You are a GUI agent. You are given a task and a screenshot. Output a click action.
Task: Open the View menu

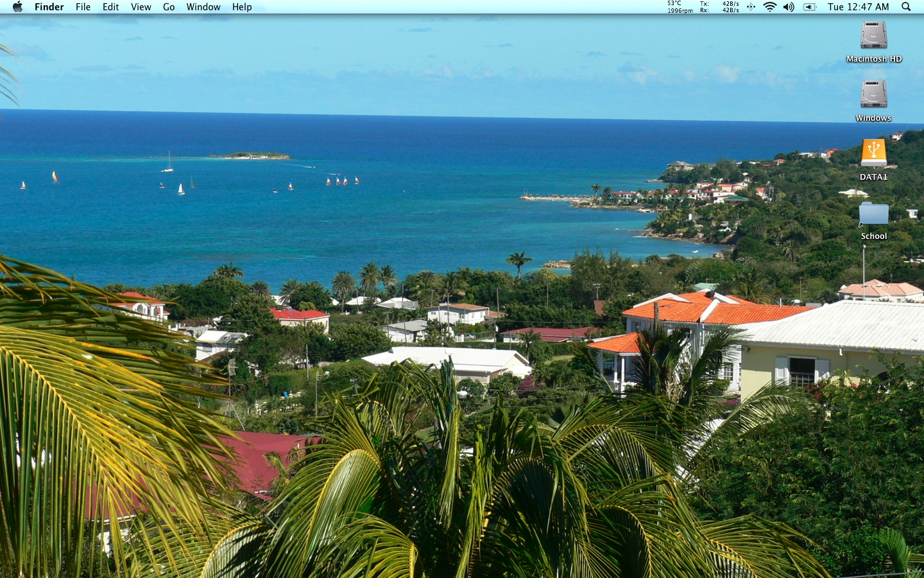141,7
